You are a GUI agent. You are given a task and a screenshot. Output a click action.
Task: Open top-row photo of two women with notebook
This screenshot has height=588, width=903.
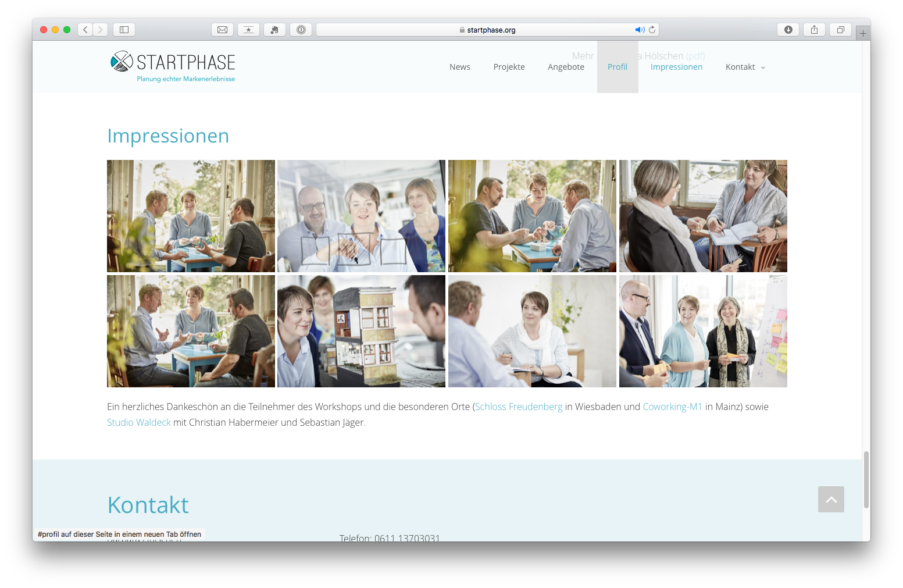[x=703, y=216]
